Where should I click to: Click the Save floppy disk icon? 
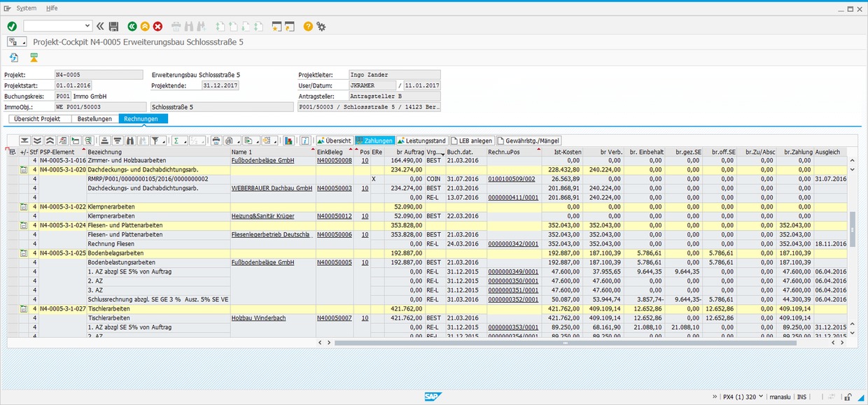pos(113,26)
